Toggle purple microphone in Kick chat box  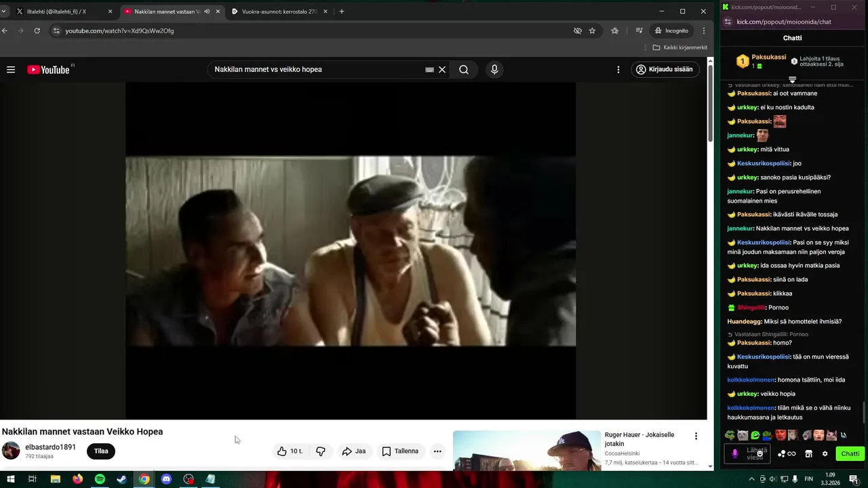pos(734,454)
